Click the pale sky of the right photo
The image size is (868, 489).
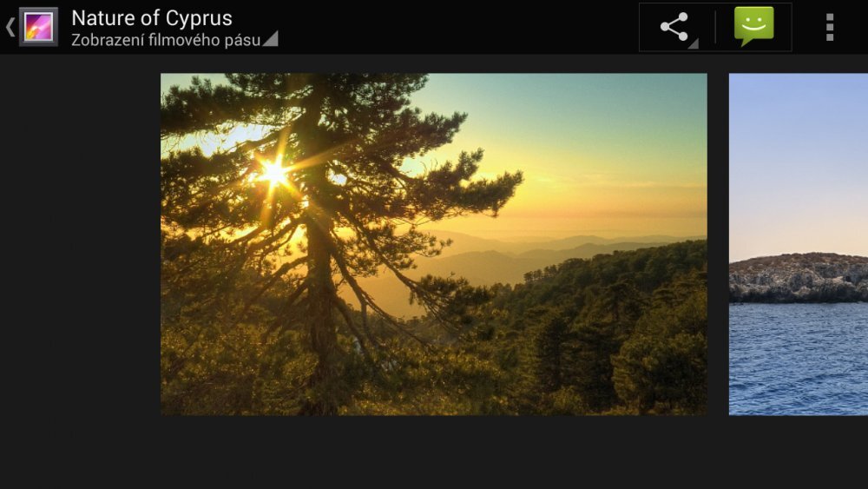(799, 163)
